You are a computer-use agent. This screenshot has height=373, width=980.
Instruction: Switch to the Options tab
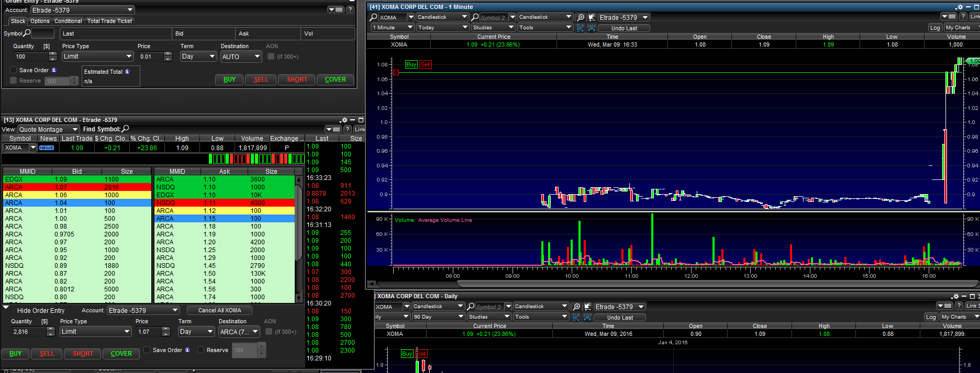click(40, 21)
